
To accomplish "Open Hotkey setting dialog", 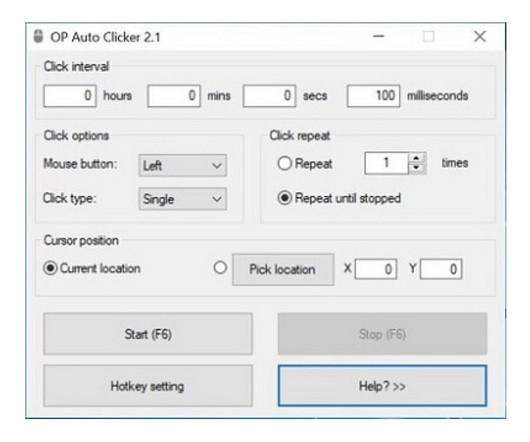I will click(148, 386).
